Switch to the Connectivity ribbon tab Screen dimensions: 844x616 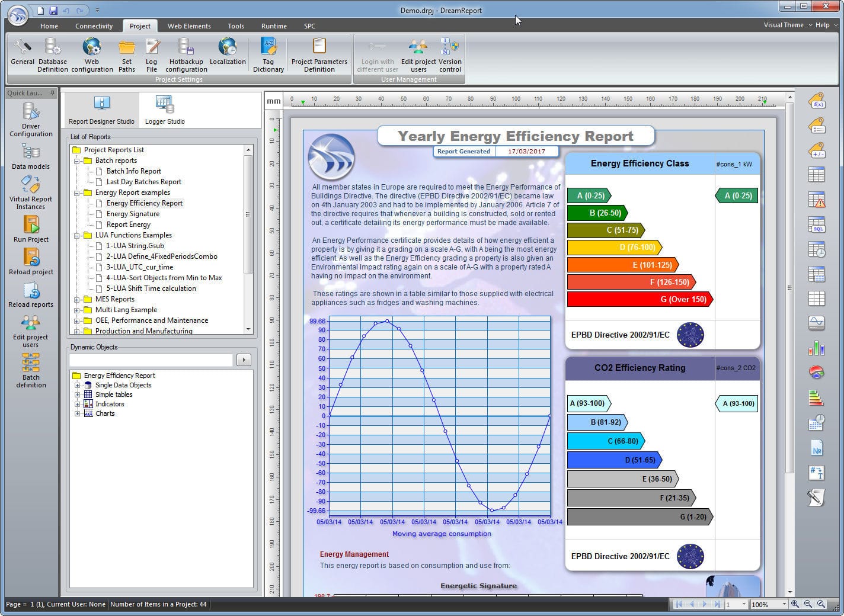click(94, 26)
